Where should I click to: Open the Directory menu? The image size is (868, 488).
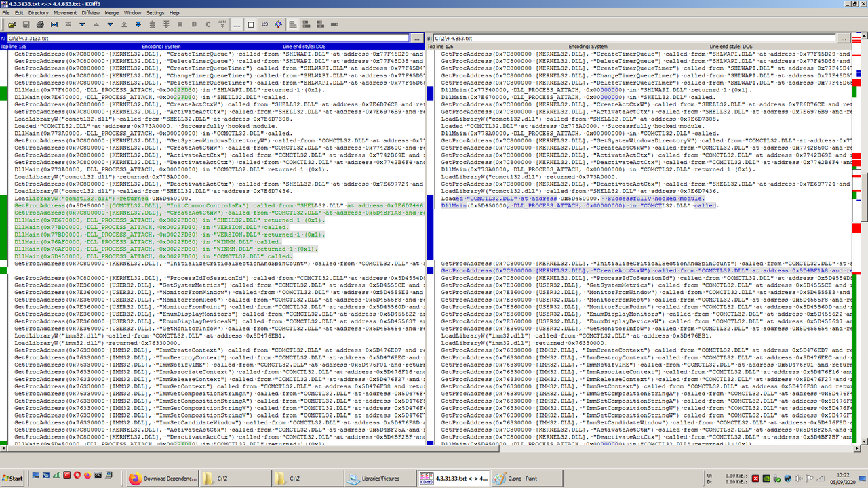click(38, 12)
